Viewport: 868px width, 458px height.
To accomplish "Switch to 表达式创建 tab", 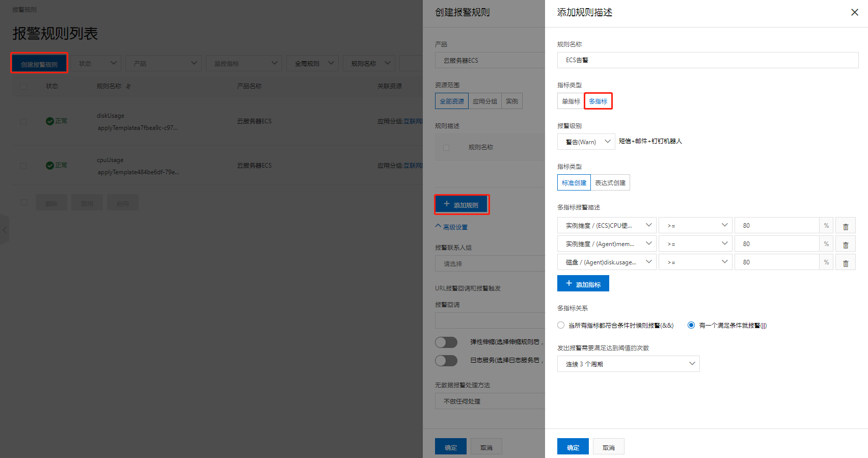I will tap(610, 183).
